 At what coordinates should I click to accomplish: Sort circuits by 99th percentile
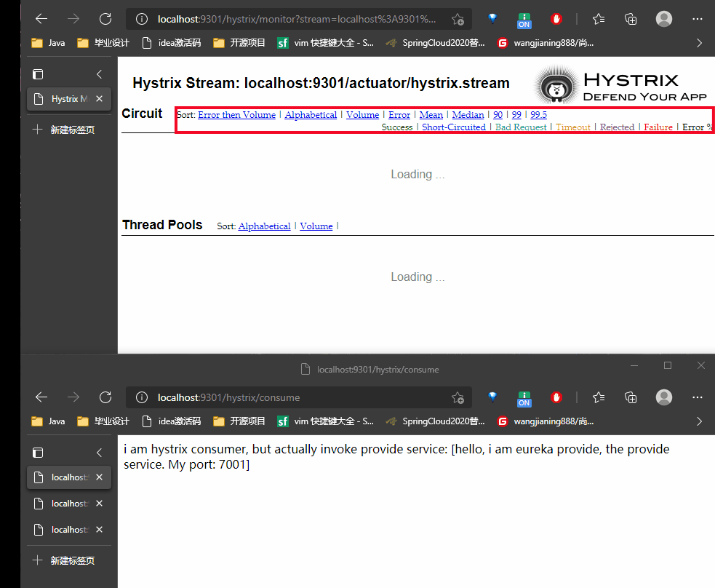[x=516, y=115]
